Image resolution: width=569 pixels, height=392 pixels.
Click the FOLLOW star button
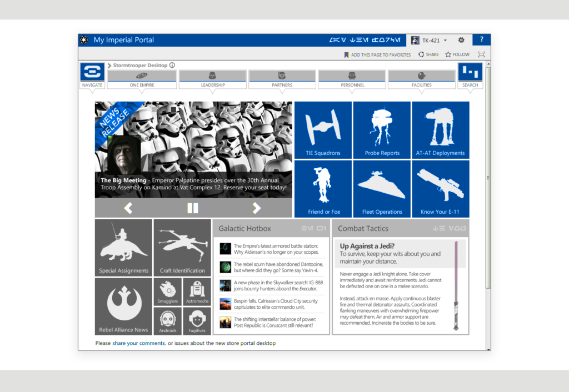coord(457,54)
